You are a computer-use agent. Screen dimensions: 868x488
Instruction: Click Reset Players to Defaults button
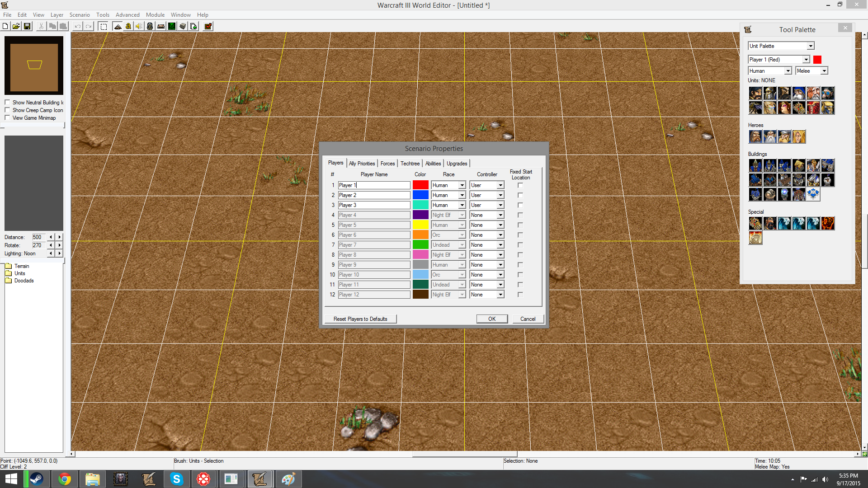pyautogui.click(x=360, y=319)
